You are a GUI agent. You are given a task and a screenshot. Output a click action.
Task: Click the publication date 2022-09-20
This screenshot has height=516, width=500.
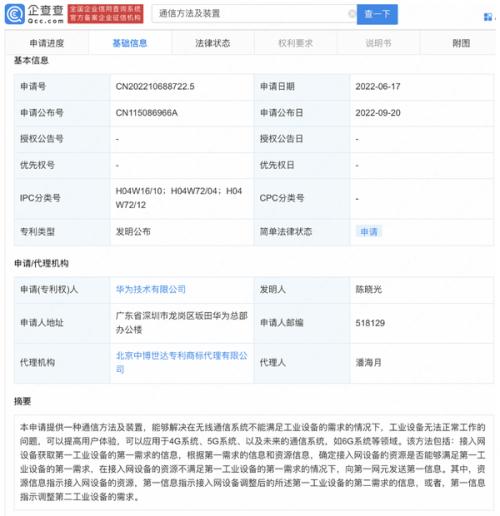pyautogui.click(x=378, y=113)
